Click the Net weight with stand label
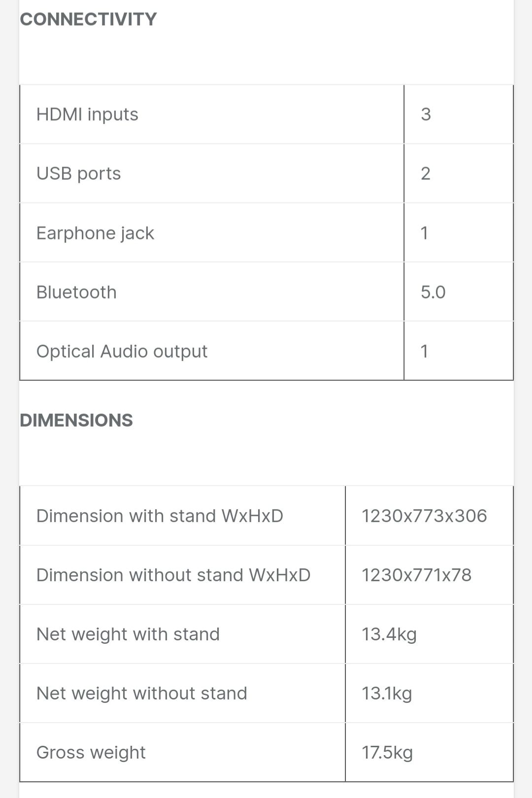This screenshot has width=532, height=798. pos(128,634)
